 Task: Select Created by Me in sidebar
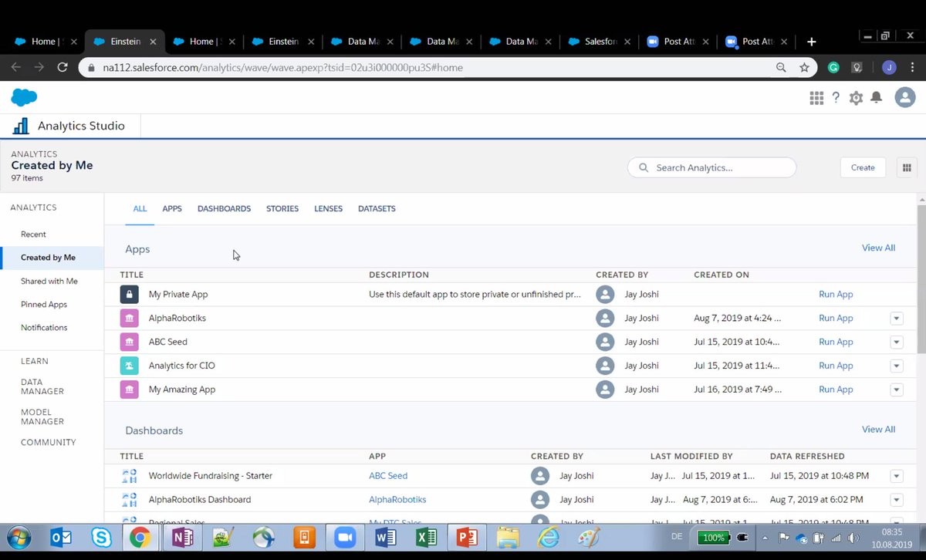(52, 258)
